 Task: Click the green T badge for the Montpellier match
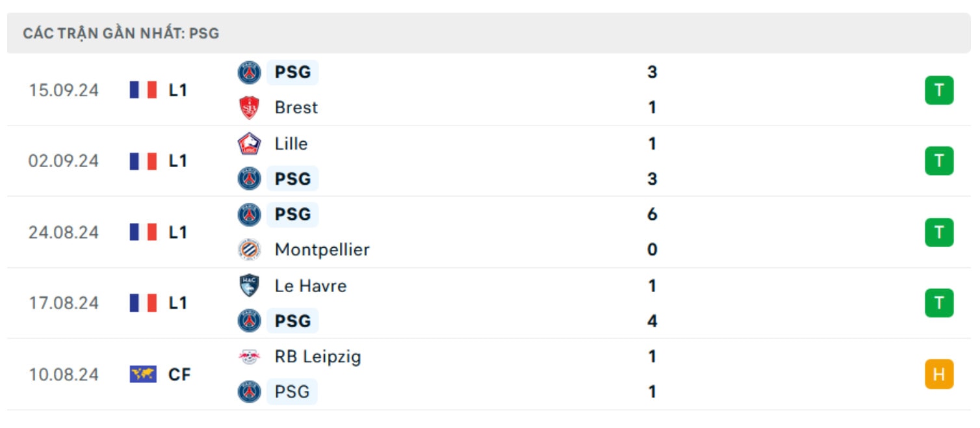click(939, 232)
